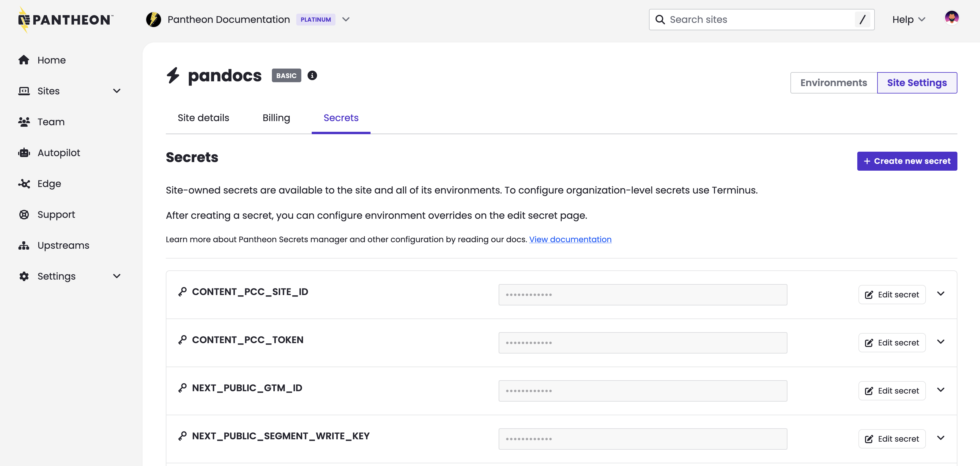Click Create new secret button
Image resolution: width=980 pixels, height=466 pixels.
(x=907, y=161)
